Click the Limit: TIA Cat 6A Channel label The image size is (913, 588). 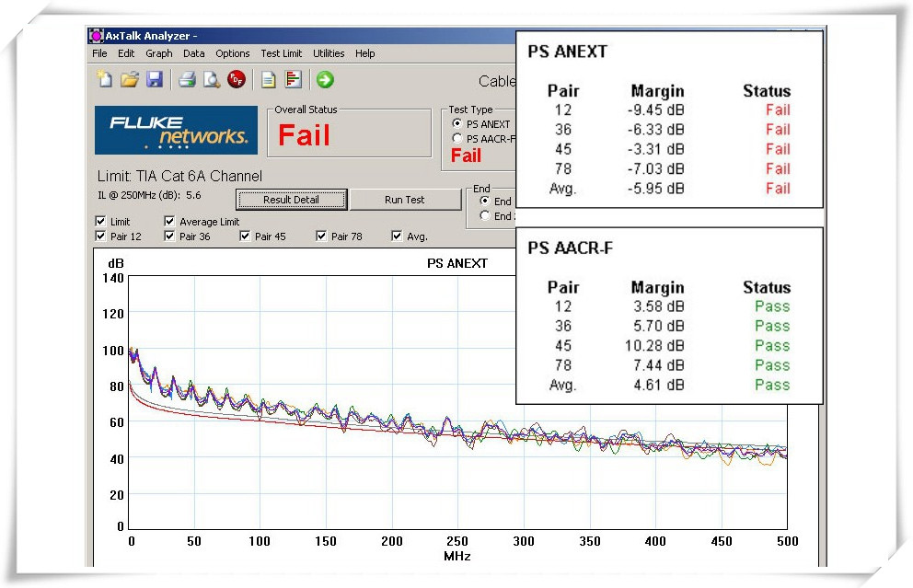(x=179, y=176)
